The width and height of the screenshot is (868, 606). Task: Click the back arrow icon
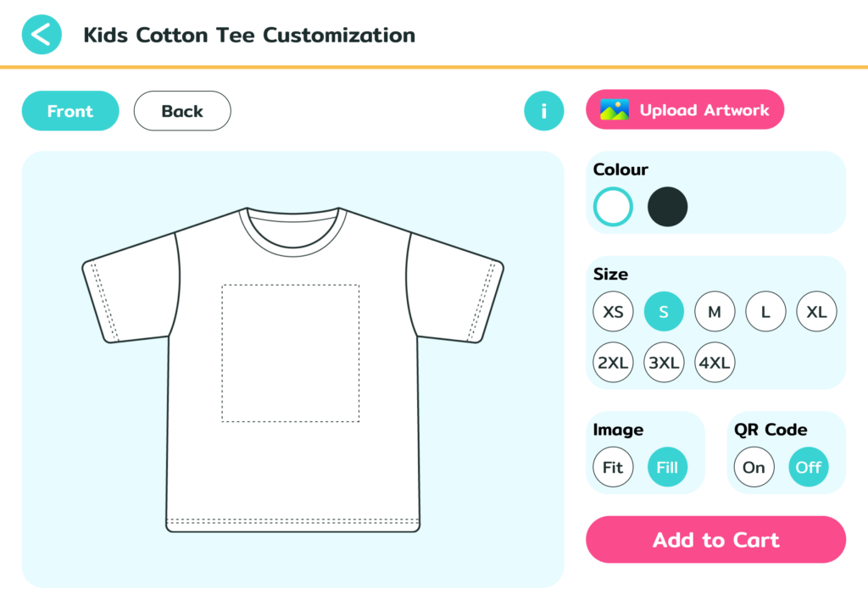point(42,35)
